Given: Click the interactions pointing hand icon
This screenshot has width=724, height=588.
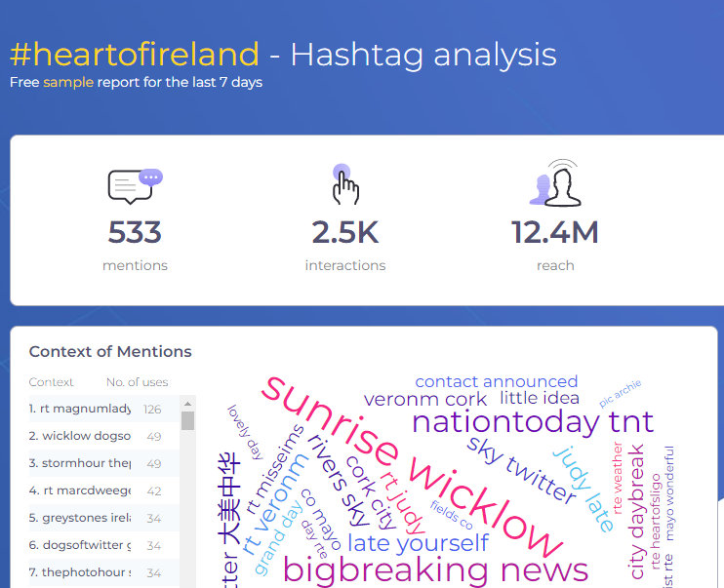Looking at the screenshot, I should 344,184.
